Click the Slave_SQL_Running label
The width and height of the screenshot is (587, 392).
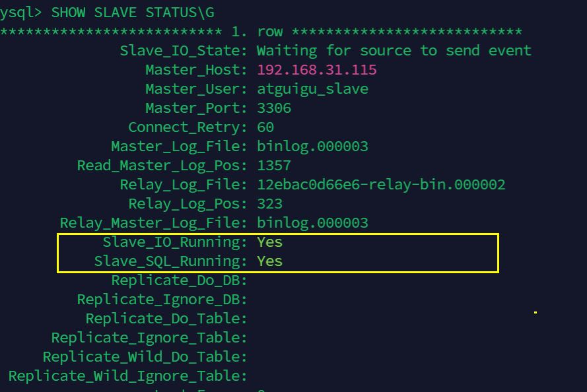tap(171, 261)
